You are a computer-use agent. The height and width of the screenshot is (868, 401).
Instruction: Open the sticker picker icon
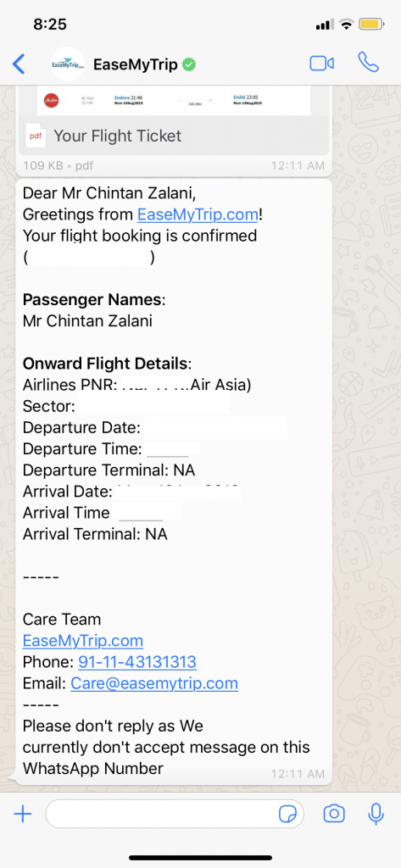(287, 814)
